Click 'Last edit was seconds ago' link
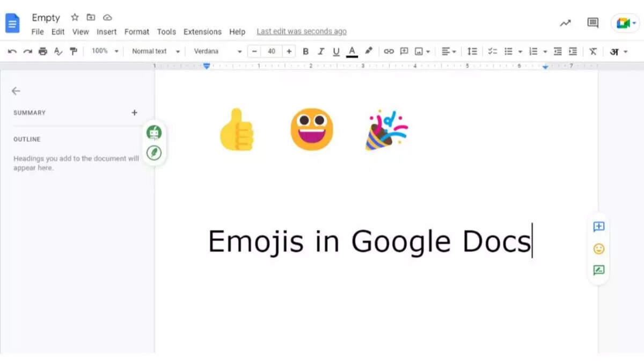Image resolution: width=644 pixels, height=362 pixels. point(302,32)
